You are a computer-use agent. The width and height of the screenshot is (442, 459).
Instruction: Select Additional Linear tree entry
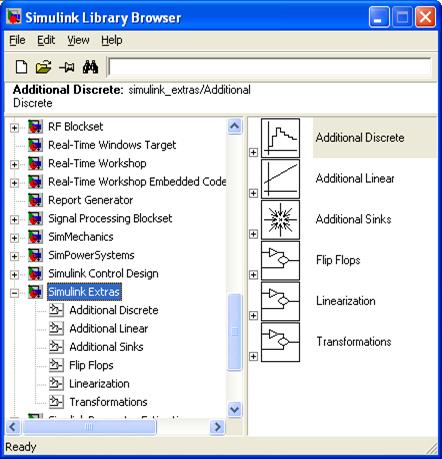click(x=109, y=329)
